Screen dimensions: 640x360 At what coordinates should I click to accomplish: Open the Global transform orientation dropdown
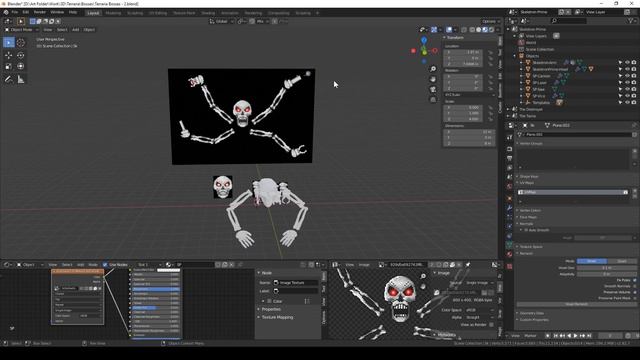[x=222, y=21]
